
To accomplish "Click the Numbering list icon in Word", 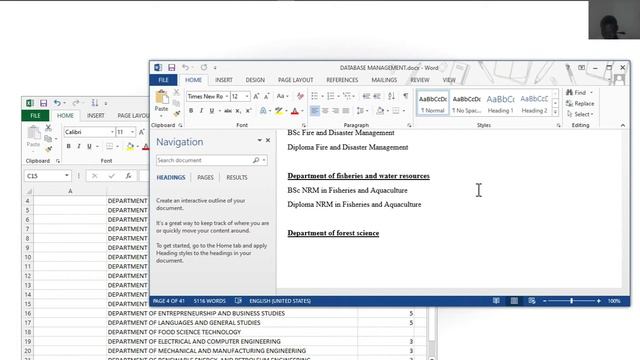I will [x=331, y=96].
